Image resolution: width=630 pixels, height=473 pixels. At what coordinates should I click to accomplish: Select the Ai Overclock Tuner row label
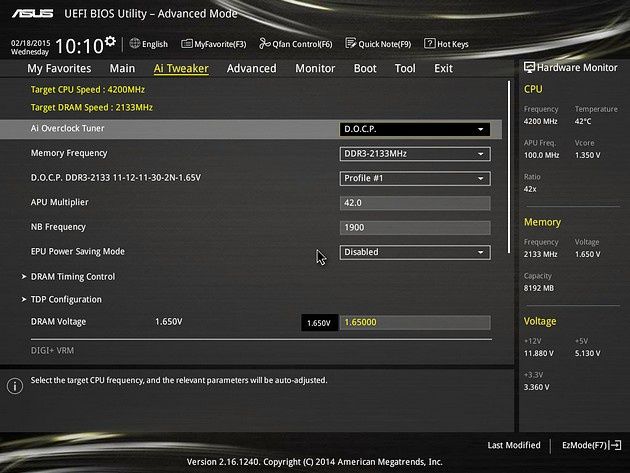tap(68, 128)
